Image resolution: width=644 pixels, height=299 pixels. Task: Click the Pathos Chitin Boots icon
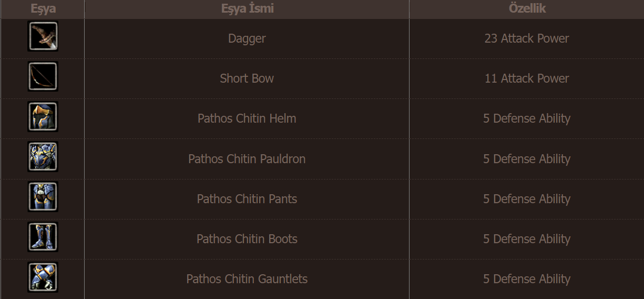[x=43, y=237]
